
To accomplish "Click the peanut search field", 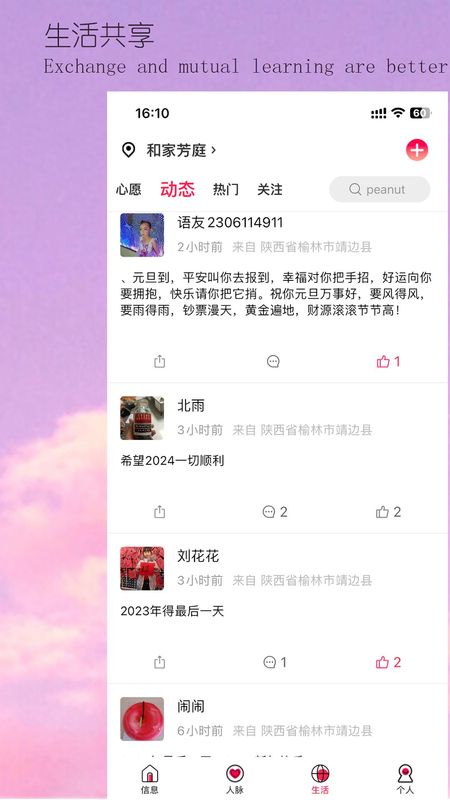I will pos(380,189).
